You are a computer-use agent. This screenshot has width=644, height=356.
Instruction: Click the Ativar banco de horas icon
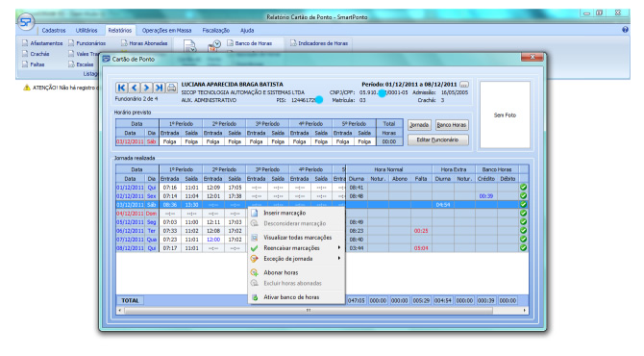pos(255,296)
